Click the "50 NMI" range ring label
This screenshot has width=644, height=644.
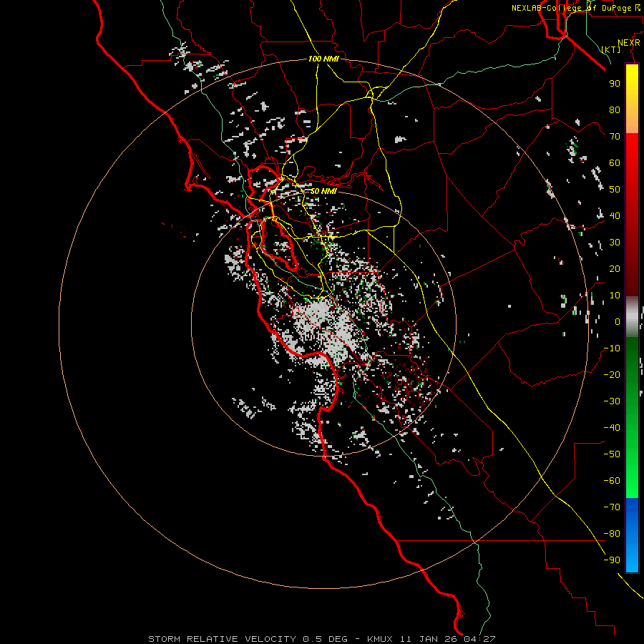[x=323, y=191]
